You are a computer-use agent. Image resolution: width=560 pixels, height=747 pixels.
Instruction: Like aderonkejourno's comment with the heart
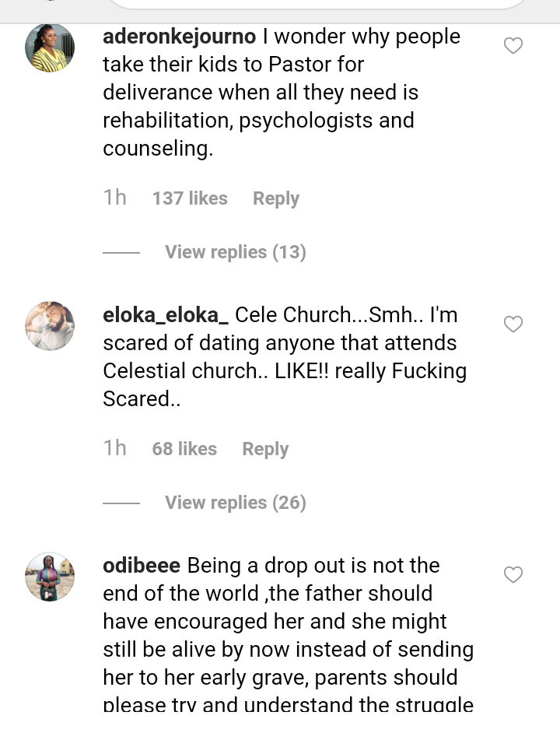[513, 47]
